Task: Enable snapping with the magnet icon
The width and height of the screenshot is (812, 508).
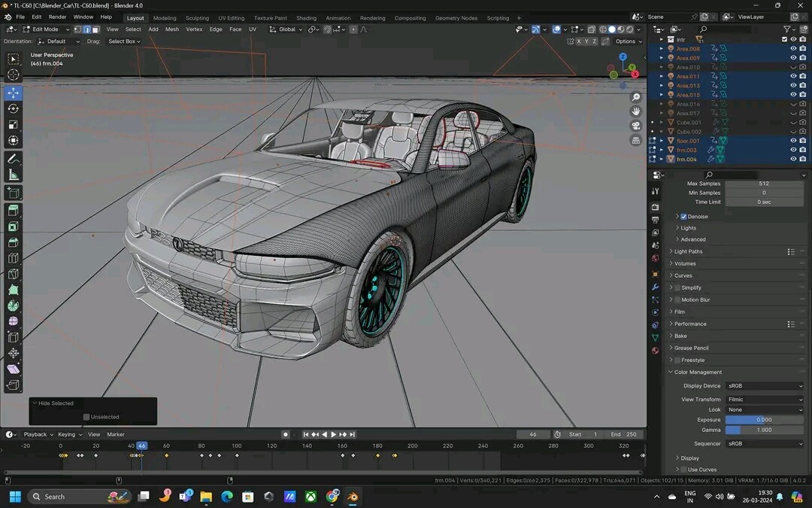Action: 327,29
